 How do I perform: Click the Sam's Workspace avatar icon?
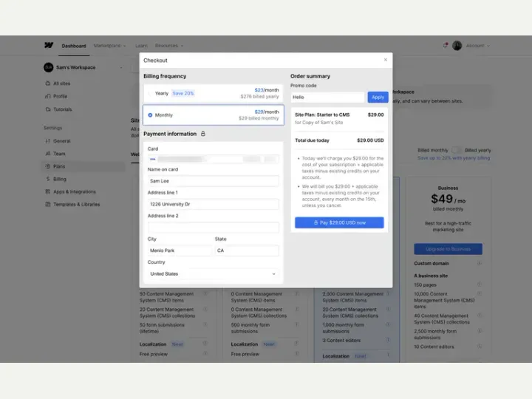pos(49,67)
